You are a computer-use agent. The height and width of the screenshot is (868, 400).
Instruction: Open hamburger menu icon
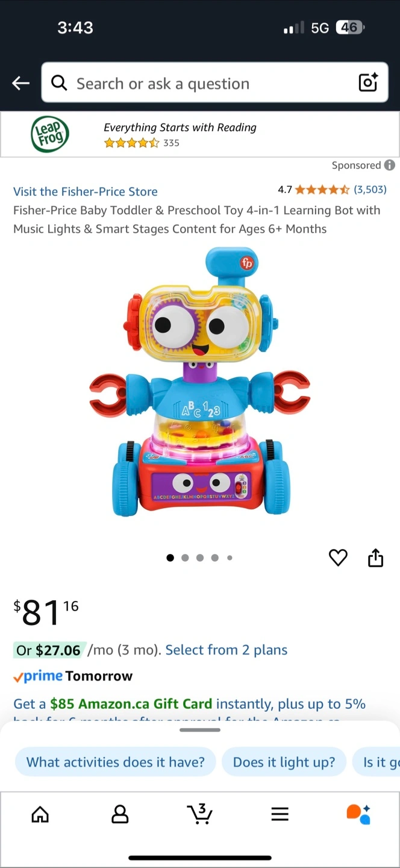coord(280,815)
